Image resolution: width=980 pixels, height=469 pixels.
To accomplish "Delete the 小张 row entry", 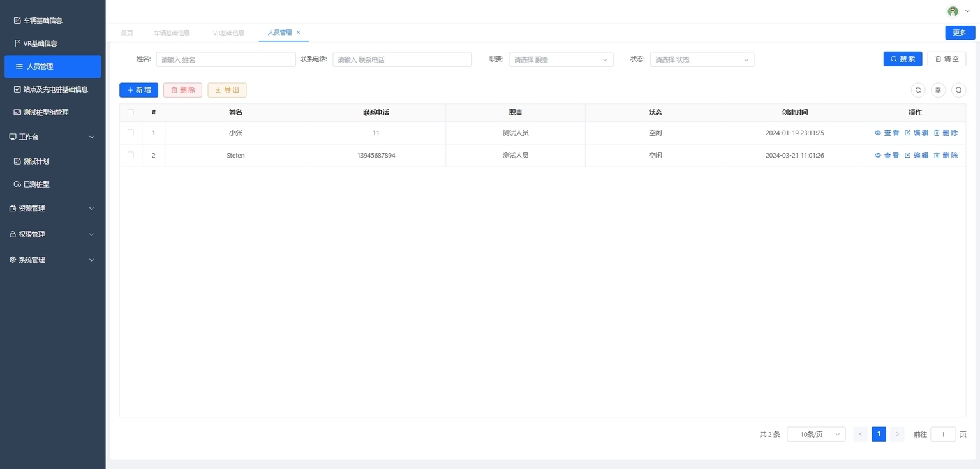I will [946, 133].
